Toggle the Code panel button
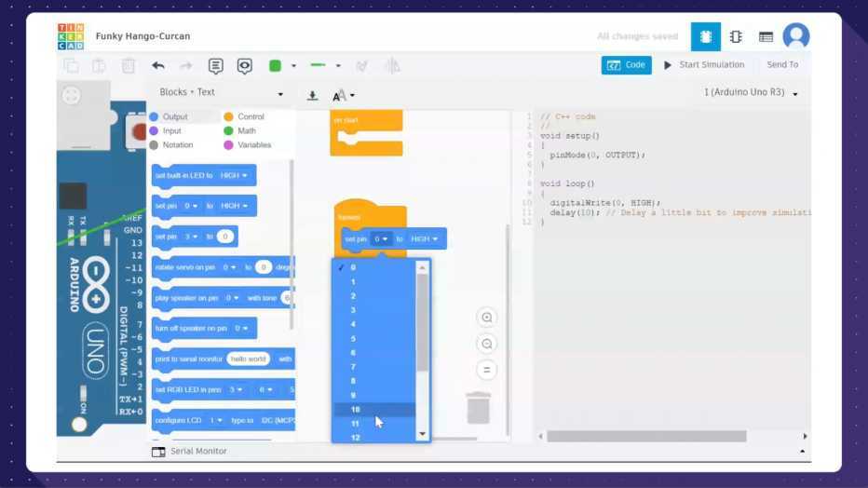 pyautogui.click(x=626, y=65)
